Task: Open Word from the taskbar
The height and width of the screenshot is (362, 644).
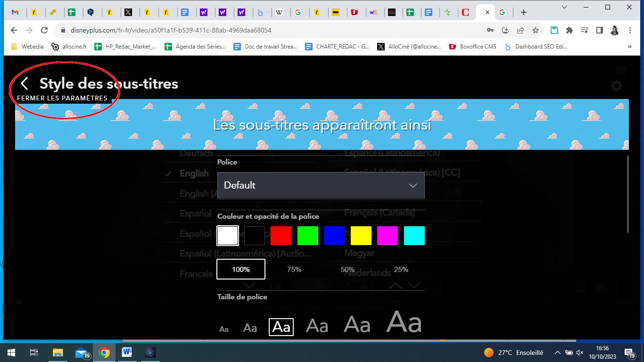Action: tap(127, 352)
